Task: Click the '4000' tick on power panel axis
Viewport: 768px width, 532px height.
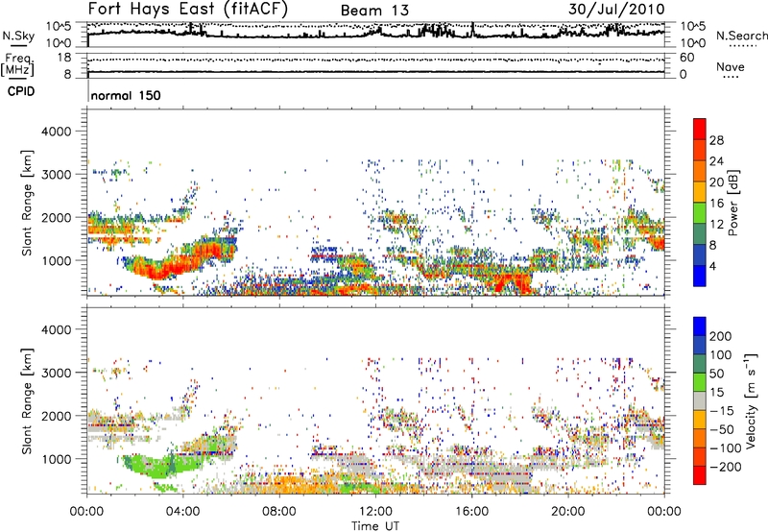Action: 56,132
